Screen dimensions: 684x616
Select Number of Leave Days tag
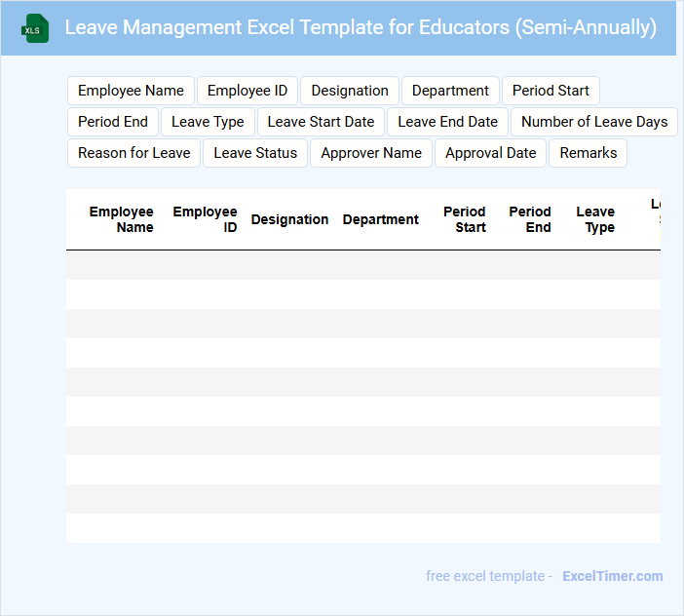click(594, 122)
